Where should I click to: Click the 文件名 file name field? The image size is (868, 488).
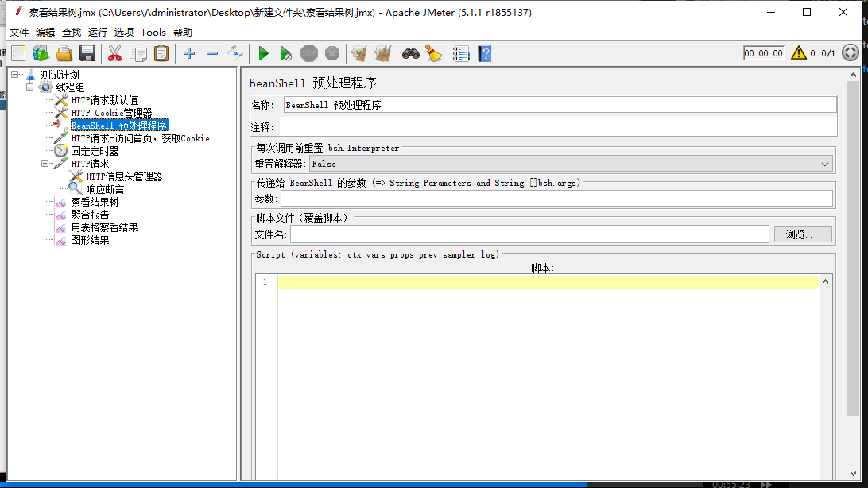click(x=529, y=234)
